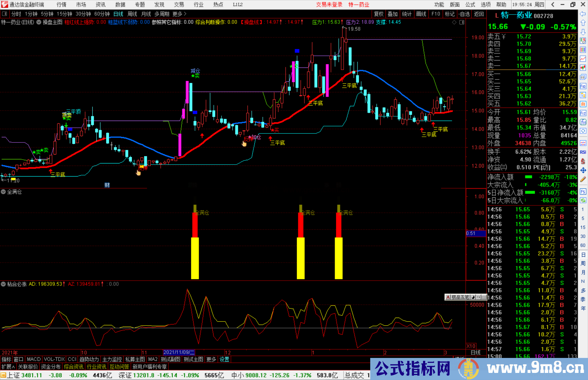Open the 更多 indicator tab list

pos(211,359)
